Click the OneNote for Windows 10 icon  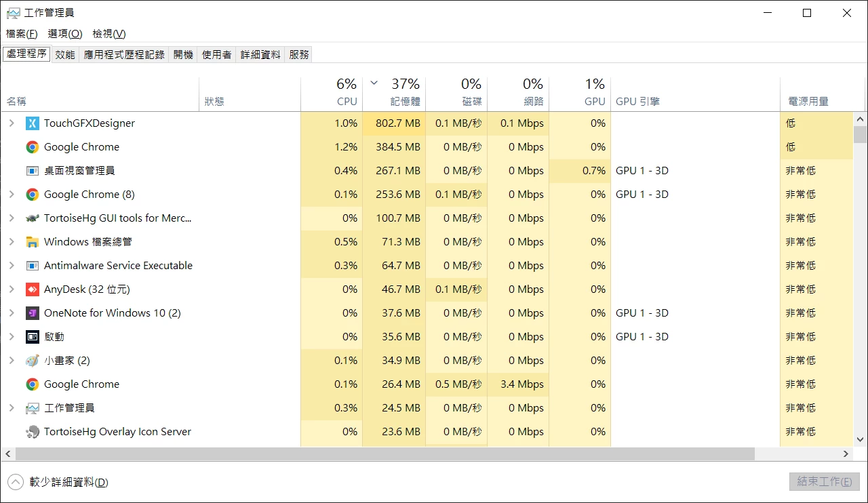[32, 313]
